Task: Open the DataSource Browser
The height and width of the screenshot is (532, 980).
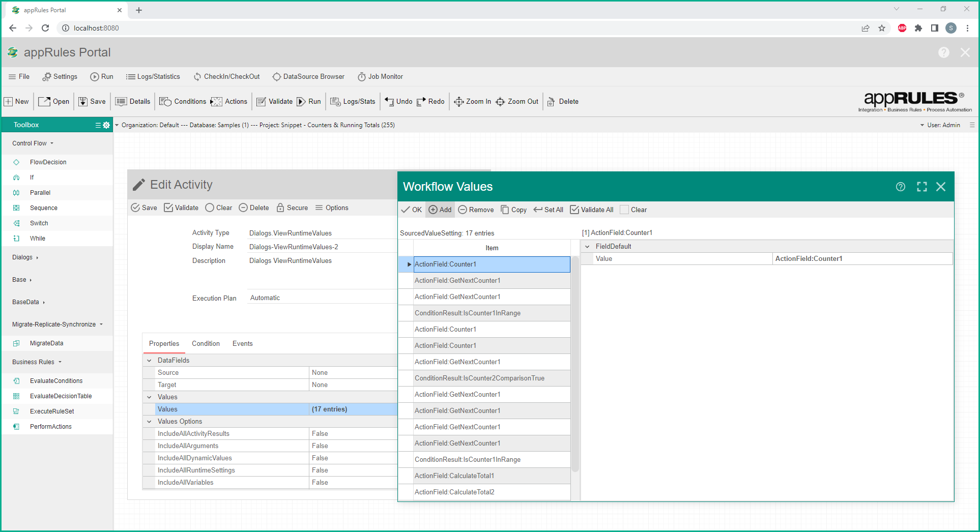Action: (x=308, y=77)
